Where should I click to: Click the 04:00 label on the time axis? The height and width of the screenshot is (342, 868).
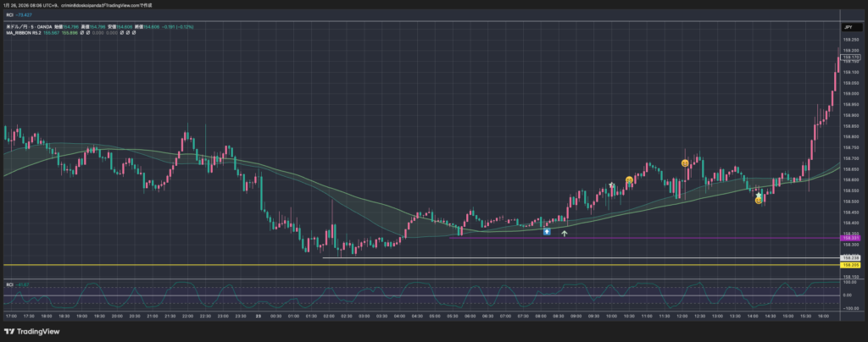point(398,316)
